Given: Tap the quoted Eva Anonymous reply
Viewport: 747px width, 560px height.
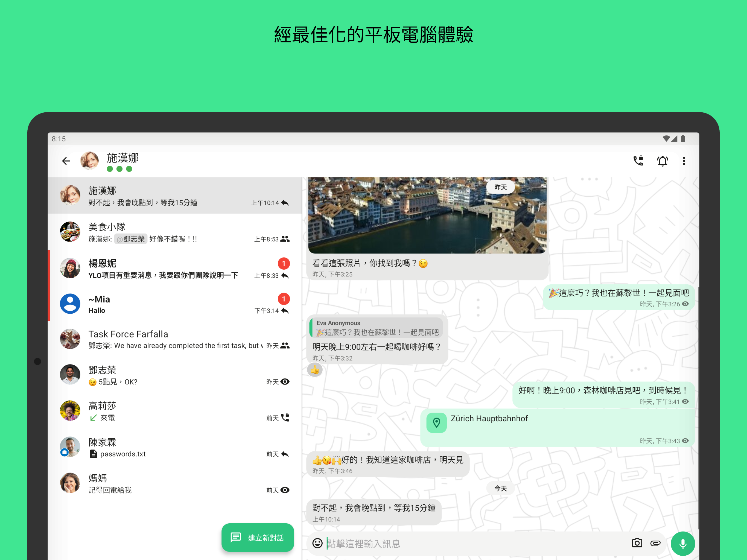Looking at the screenshot, I should pos(377,328).
